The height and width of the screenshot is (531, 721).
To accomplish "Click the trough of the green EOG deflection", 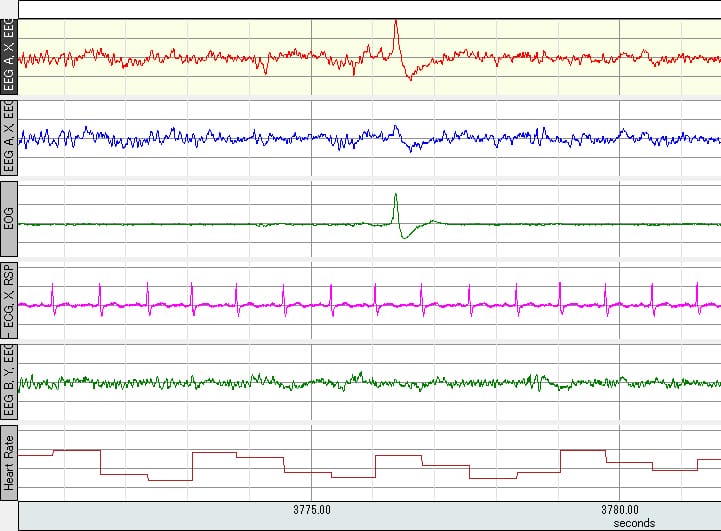I will coord(403,237).
